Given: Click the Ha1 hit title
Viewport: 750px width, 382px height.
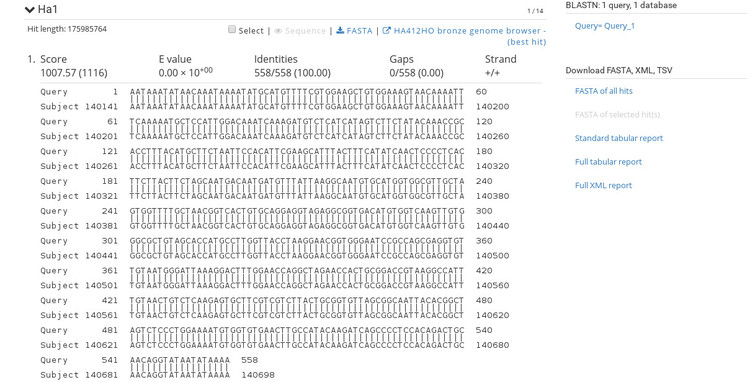Looking at the screenshot, I should pos(47,9).
